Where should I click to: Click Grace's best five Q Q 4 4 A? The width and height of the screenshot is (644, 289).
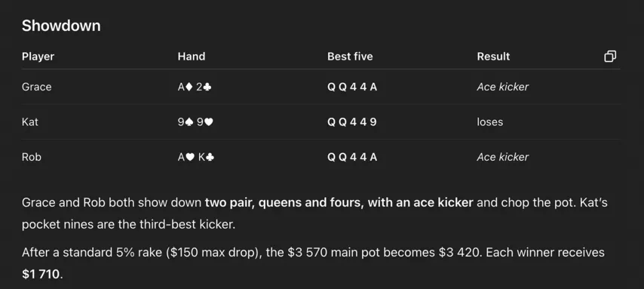pos(352,87)
